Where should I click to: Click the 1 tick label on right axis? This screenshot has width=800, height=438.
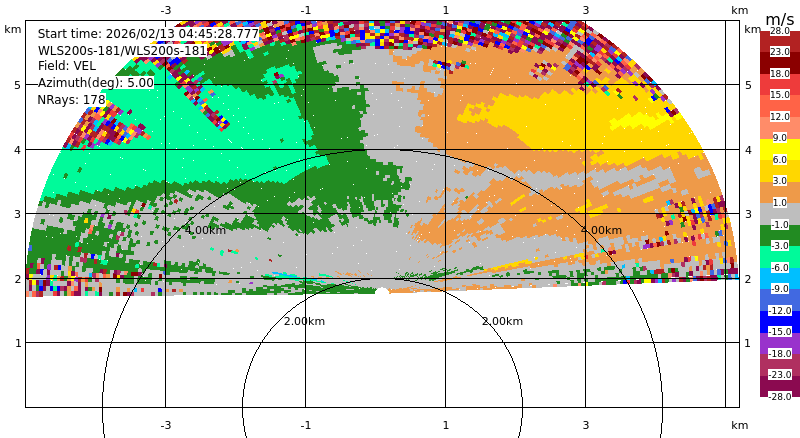pyautogui.click(x=748, y=344)
